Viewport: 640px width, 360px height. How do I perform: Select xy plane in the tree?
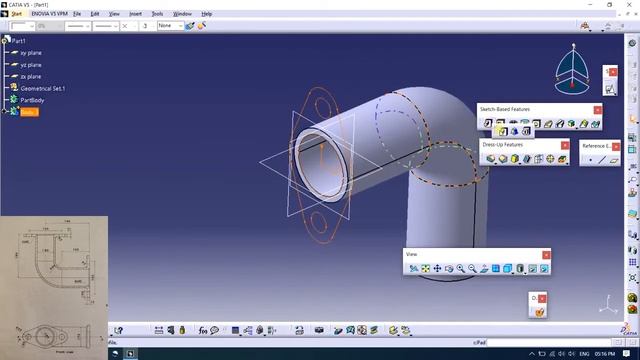pyautogui.click(x=31, y=53)
